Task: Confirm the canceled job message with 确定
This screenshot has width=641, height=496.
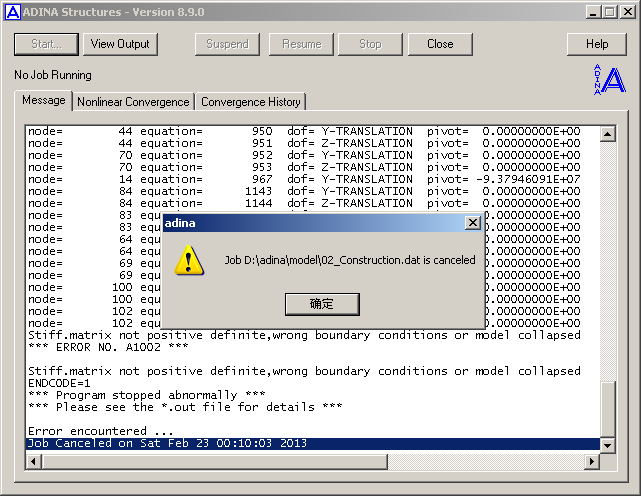Action: [x=321, y=304]
